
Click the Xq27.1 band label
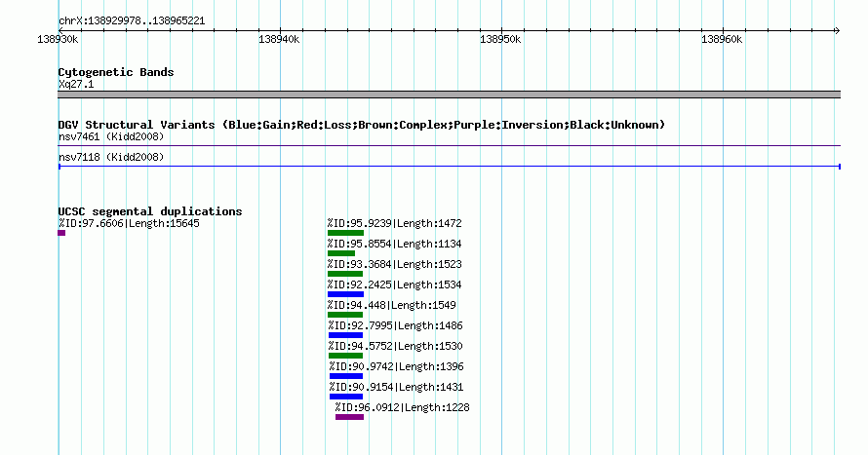tap(76, 84)
